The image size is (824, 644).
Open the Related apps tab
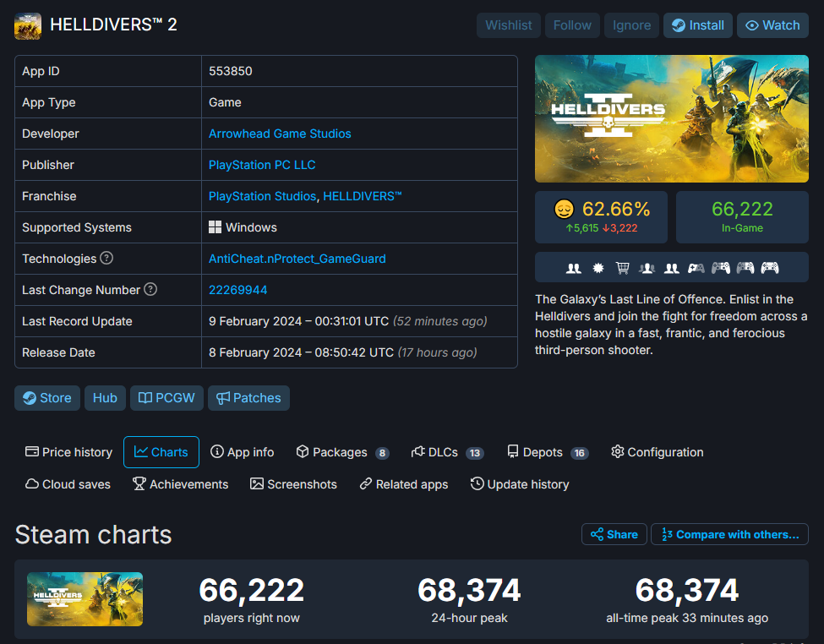pyautogui.click(x=404, y=484)
